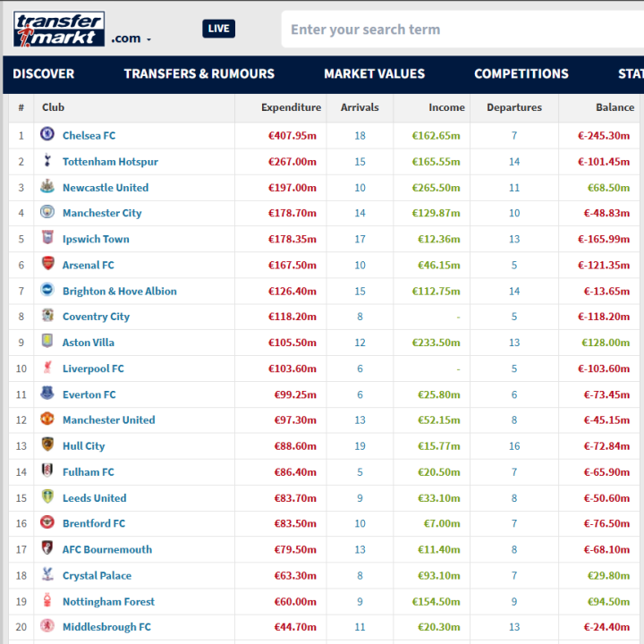Click the Middlesbrough FC crest icon
Screen dimensions: 644x644
pos(47,625)
